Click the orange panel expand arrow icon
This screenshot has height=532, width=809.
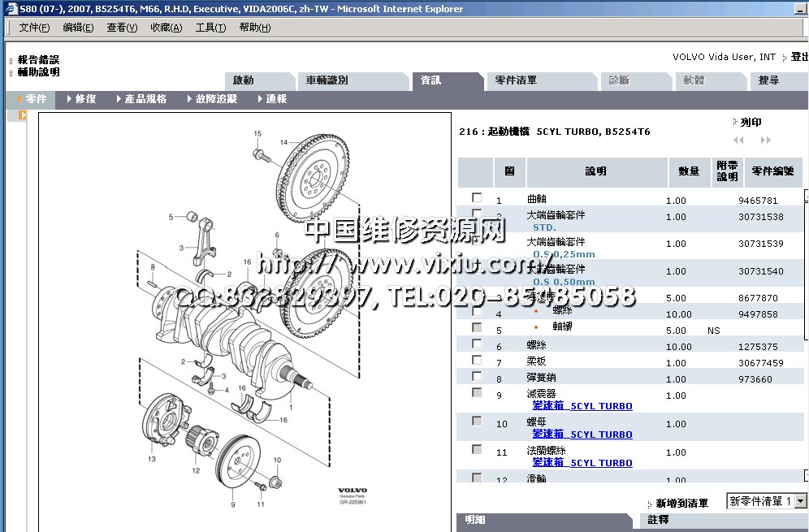point(23,115)
